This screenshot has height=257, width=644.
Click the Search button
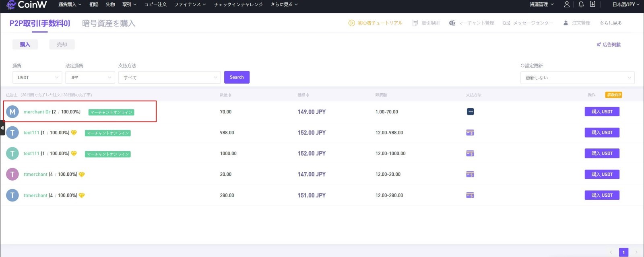pyautogui.click(x=237, y=77)
